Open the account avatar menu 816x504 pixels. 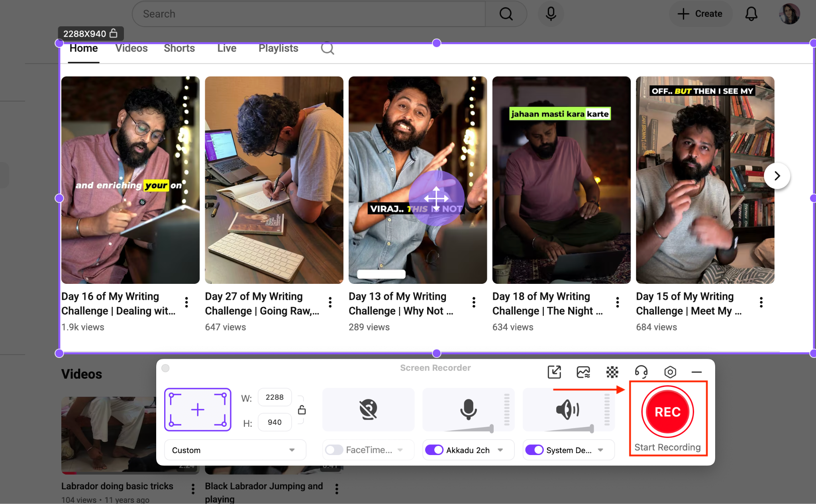[789, 14]
